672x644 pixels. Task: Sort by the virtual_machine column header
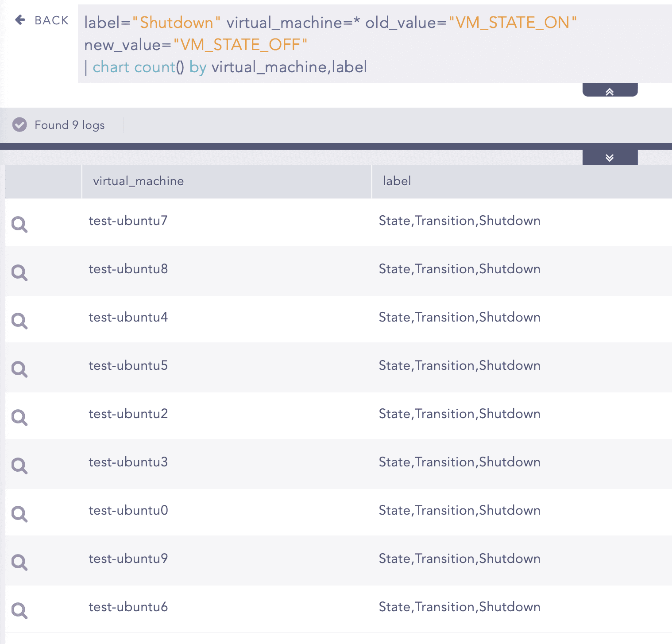coord(138,181)
